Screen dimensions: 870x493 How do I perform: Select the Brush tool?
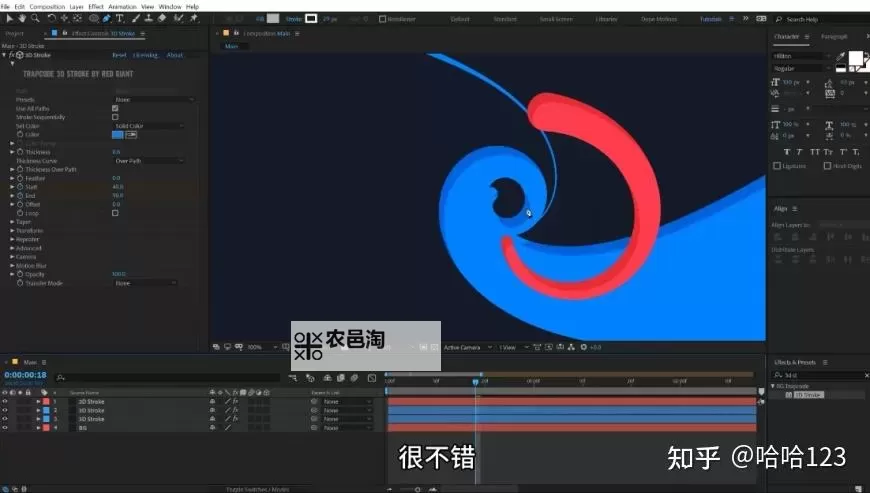point(136,18)
